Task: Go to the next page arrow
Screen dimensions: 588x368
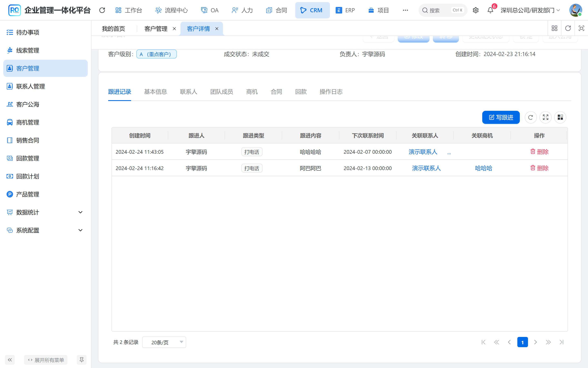Action: (x=535, y=342)
